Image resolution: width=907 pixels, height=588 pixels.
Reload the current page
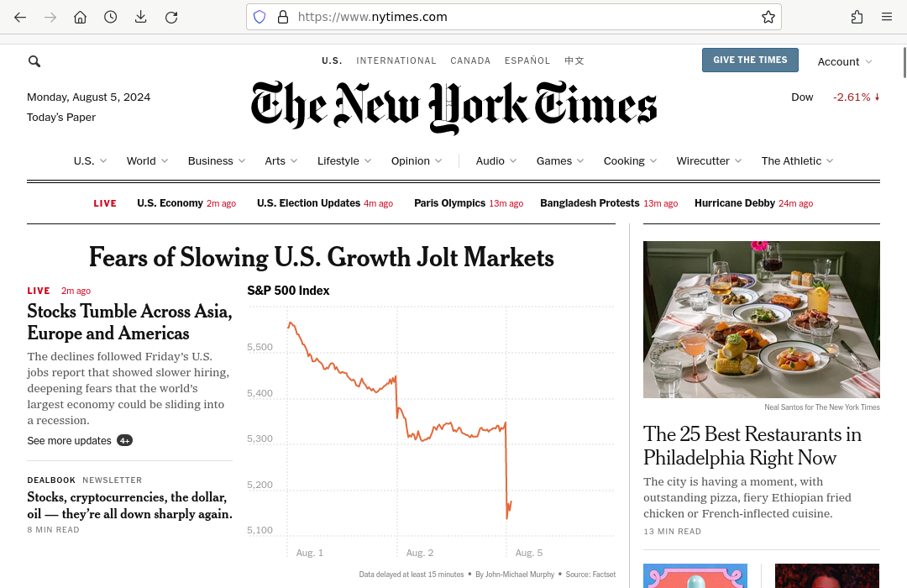coord(171,17)
